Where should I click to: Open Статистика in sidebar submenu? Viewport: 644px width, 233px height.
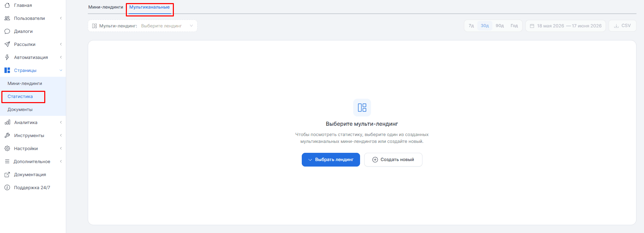pyautogui.click(x=20, y=96)
